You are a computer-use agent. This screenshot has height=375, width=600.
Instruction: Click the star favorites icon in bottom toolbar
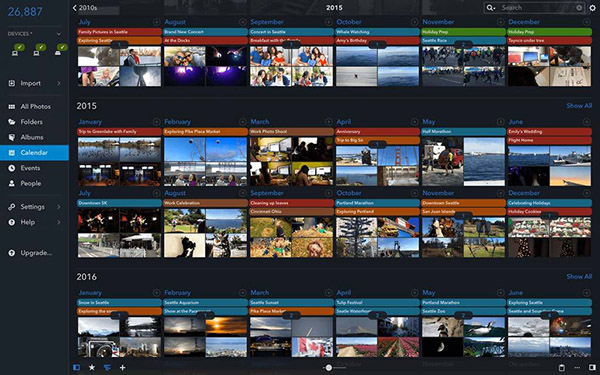tap(92, 367)
